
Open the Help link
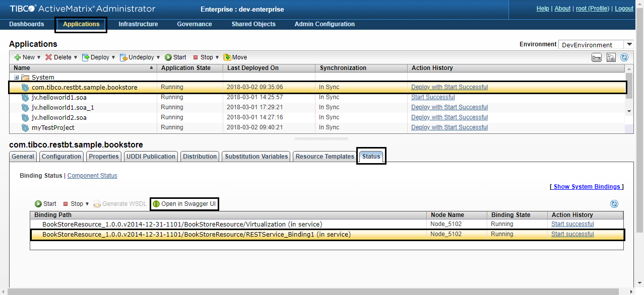point(543,9)
